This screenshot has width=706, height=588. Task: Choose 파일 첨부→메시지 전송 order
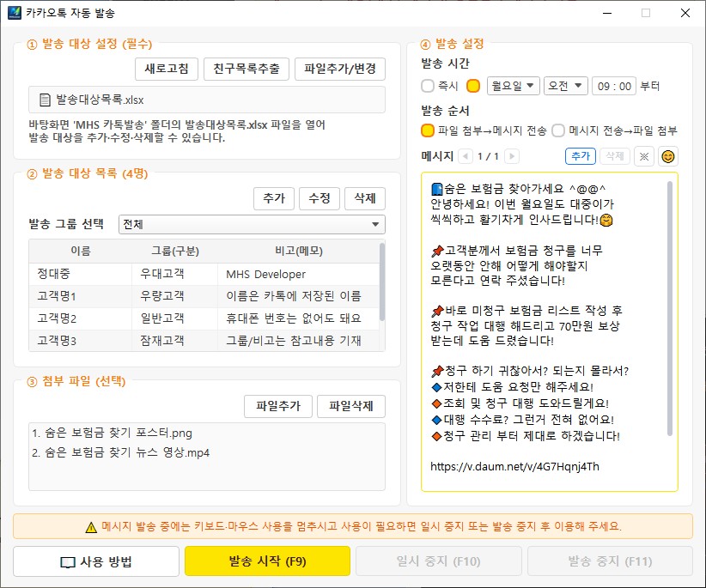427,131
